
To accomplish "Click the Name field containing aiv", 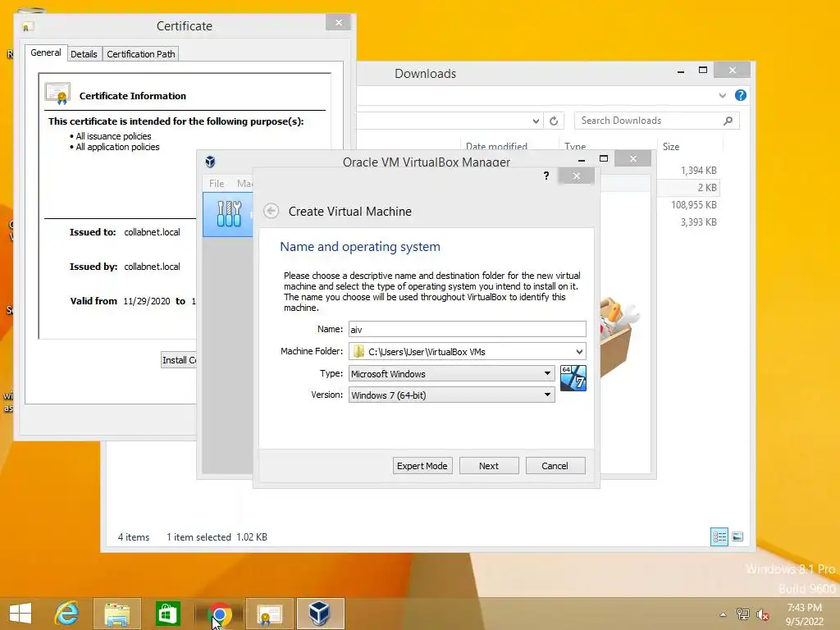I will tap(467, 329).
